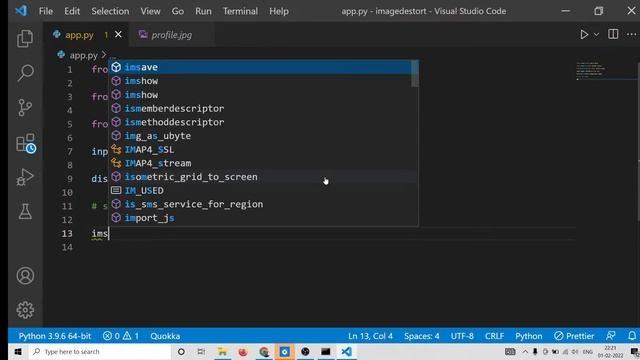
Task: Switch to the profile.jpg tab
Action: (171, 35)
